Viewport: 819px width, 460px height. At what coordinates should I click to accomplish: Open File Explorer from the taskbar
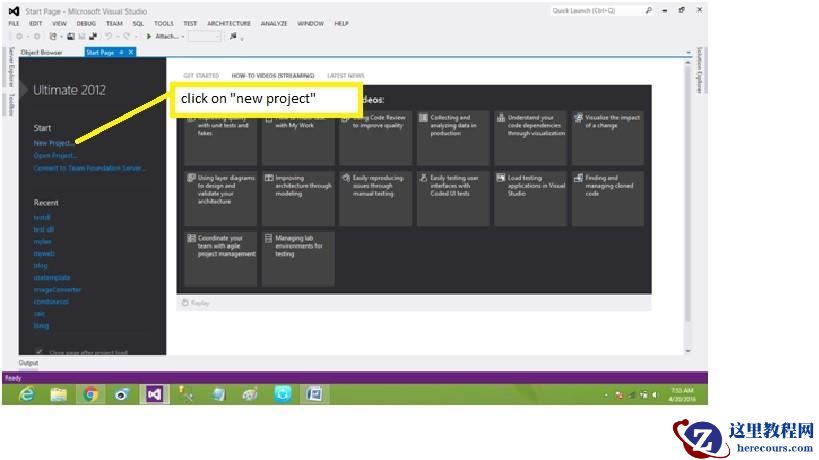click(58, 394)
